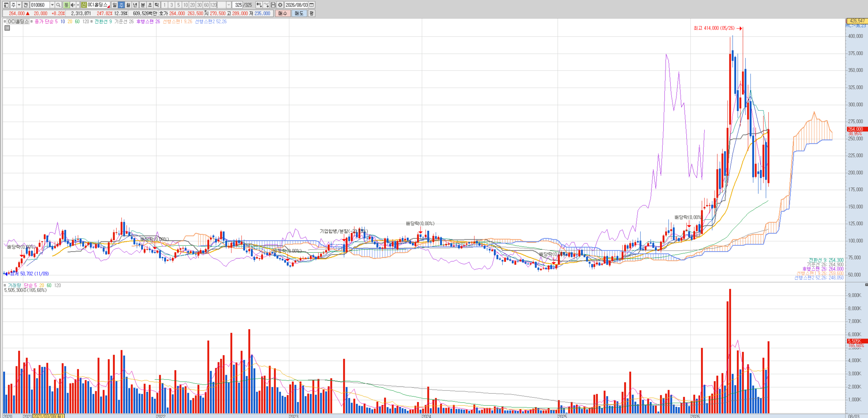868x418 pixels.
Task: Click the small square before 거래량 legend
Action: [5, 285]
